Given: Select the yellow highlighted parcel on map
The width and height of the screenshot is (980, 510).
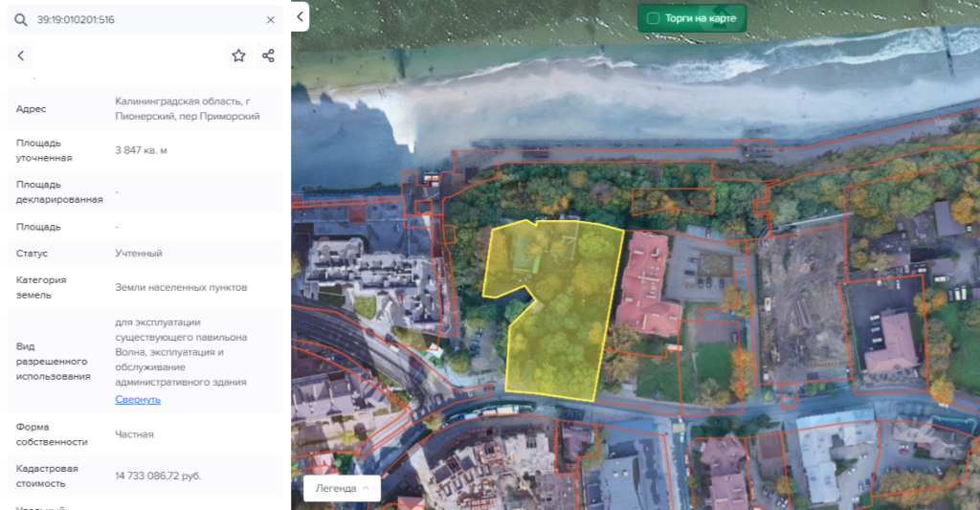Looking at the screenshot, I should (x=560, y=316).
